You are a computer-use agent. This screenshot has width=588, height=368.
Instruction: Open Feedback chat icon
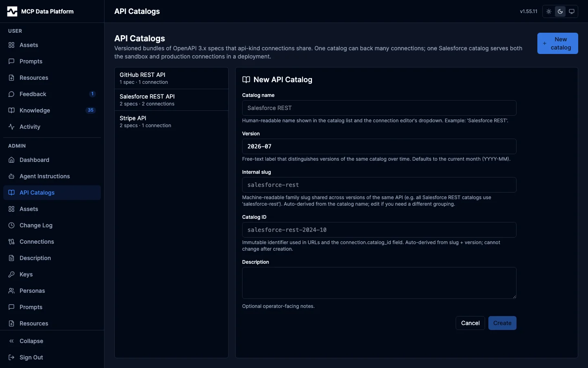point(11,94)
